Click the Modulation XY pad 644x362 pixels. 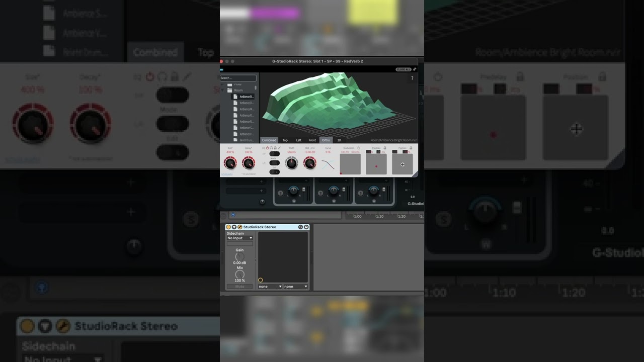coord(350,164)
